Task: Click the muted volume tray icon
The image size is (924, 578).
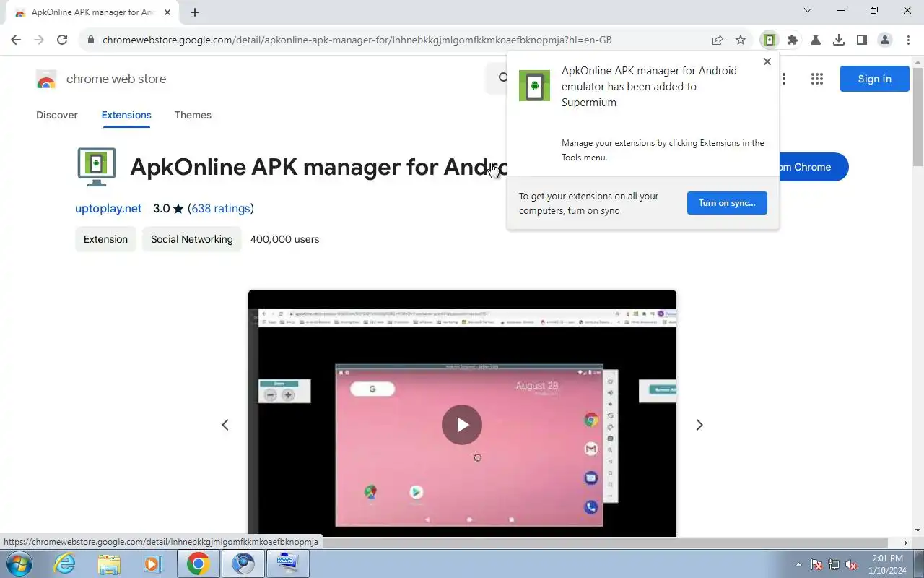Action: [852, 564]
